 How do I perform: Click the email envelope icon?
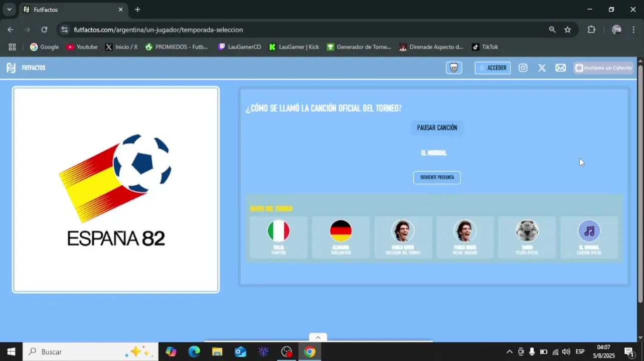coord(561,68)
